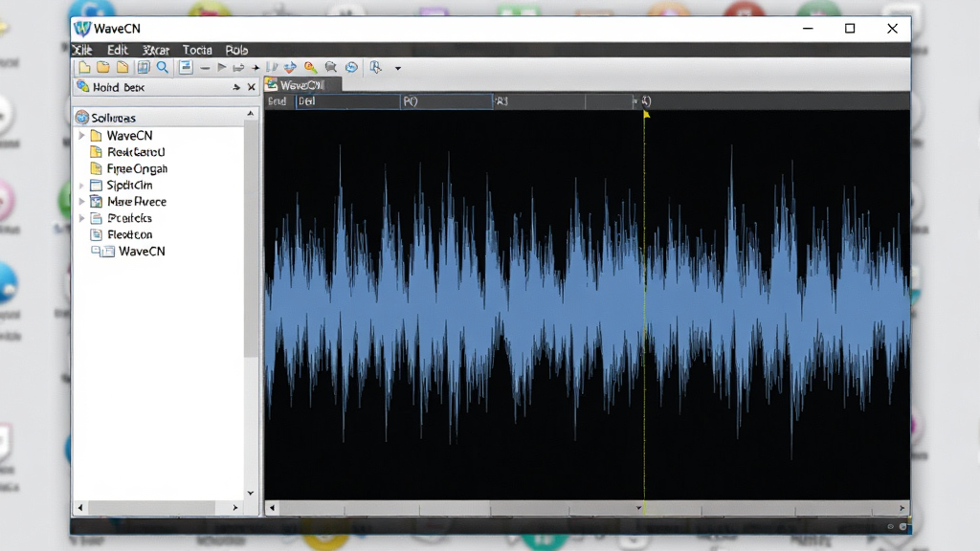The image size is (980, 551).
Task: Click the 'P()' field above the waveform
Action: (446, 101)
